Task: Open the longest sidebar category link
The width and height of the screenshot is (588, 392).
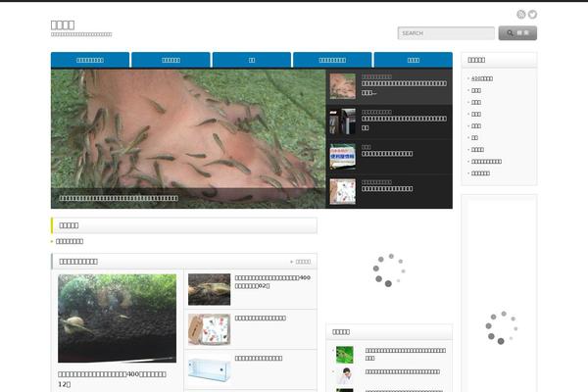Action: tap(486, 162)
